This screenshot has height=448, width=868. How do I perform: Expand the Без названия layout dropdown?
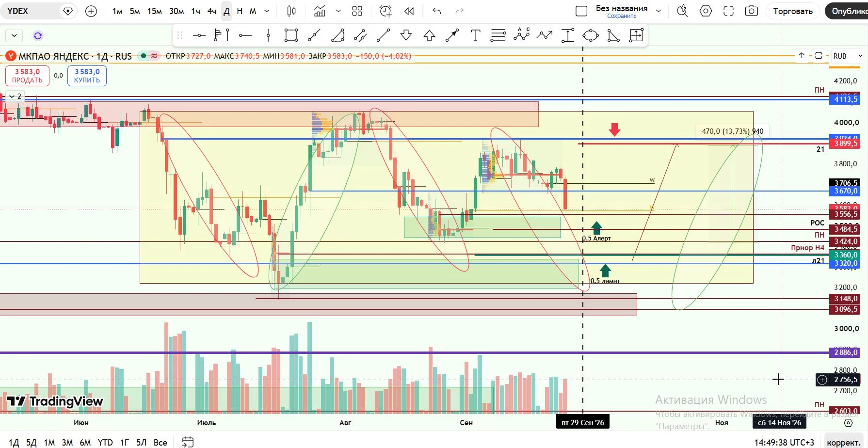[x=659, y=11]
